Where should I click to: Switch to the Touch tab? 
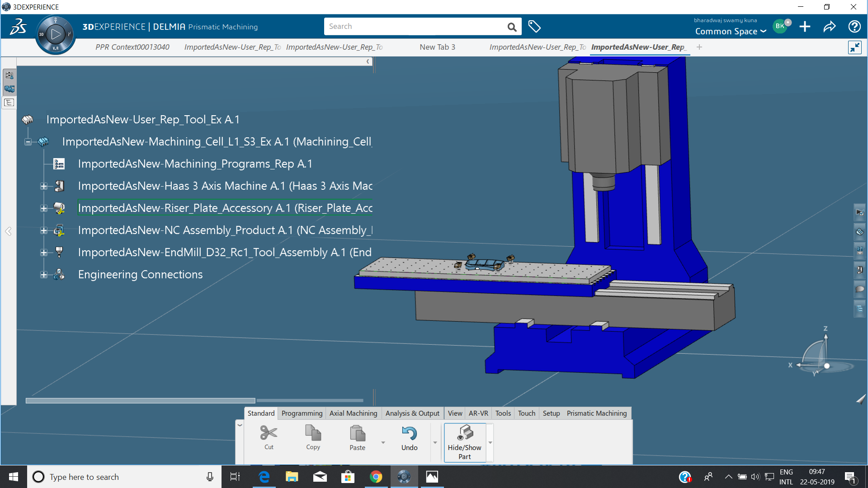[x=526, y=413]
